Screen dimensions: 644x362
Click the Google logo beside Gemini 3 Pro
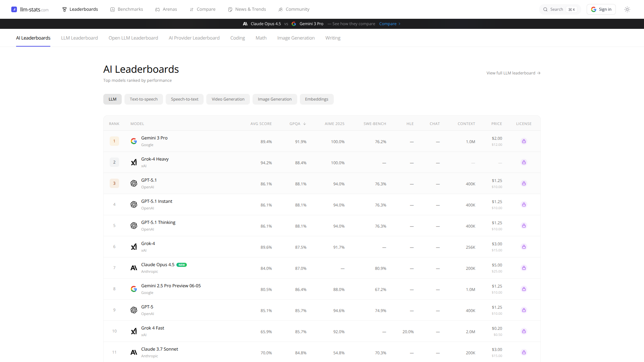click(x=134, y=141)
